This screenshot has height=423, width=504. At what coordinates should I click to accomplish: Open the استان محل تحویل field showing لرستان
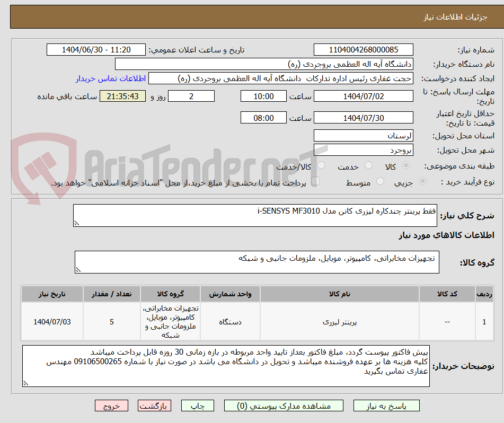click(364, 135)
